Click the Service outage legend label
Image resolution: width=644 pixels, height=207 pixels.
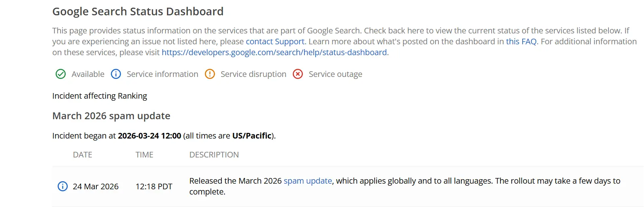(x=336, y=74)
